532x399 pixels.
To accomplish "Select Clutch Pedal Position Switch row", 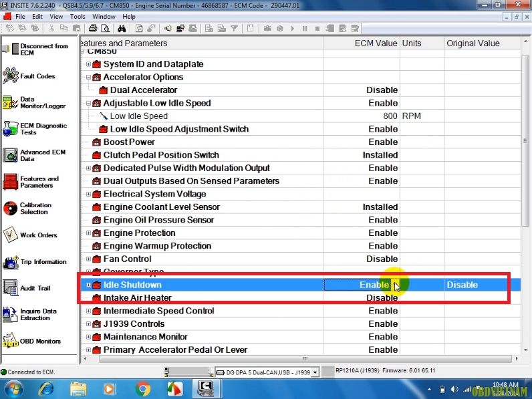I will pyautogui.click(x=301, y=155).
